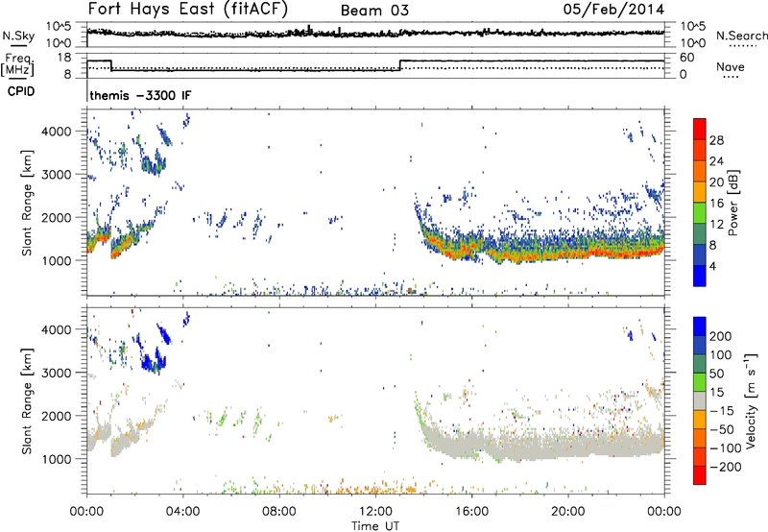Screen dimensions: 768x532
Task: Click the 2000 tick in velocity panel
Action: coord(57,416)
